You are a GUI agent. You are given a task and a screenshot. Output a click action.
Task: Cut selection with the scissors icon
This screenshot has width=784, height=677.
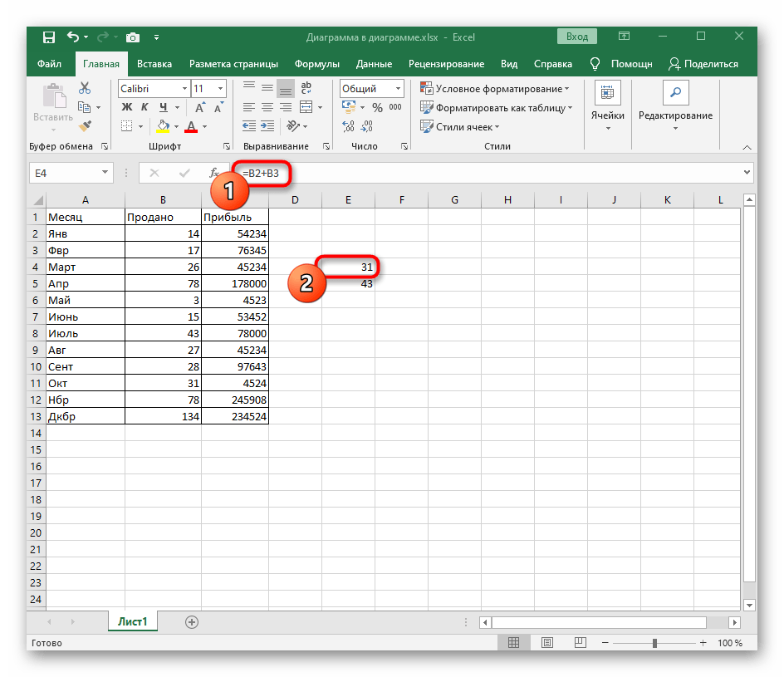[85, 89]
